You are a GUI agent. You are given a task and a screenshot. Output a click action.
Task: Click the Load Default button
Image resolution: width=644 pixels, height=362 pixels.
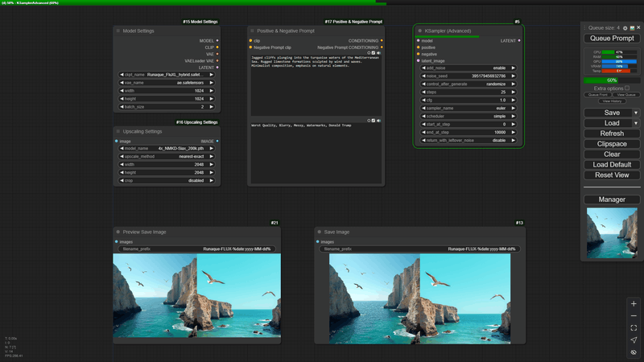612,165
